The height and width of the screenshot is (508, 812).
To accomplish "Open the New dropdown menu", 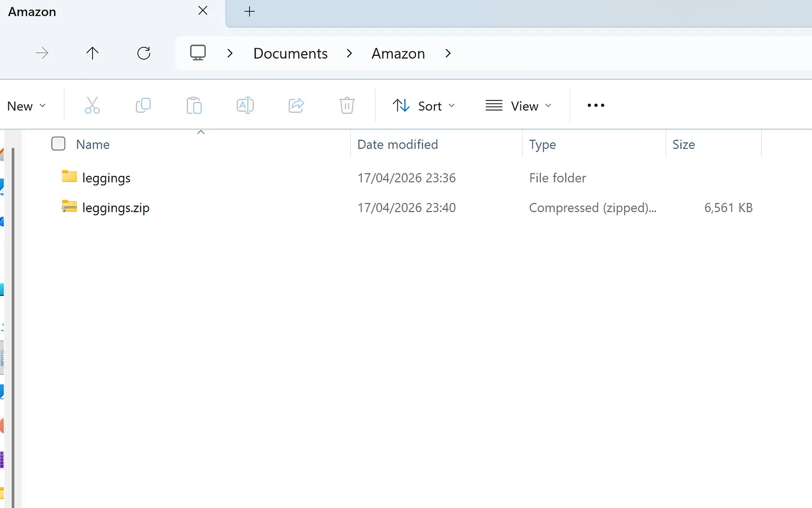I will click(x=26, y=106).
